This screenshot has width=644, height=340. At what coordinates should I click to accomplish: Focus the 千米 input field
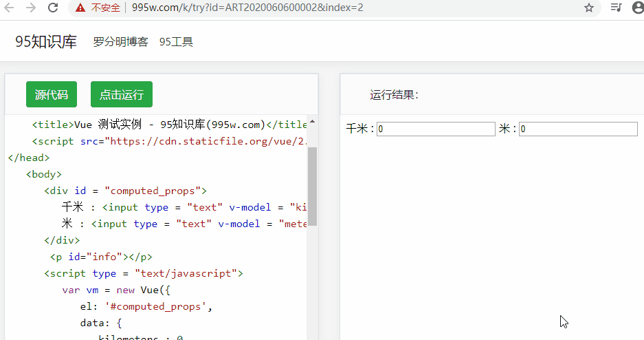[x=436, y=129]
